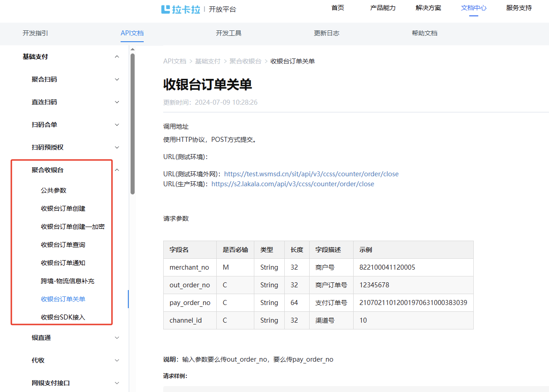Click the 拉卡拉 logo
Screen dimensions: 549x392
181,9
